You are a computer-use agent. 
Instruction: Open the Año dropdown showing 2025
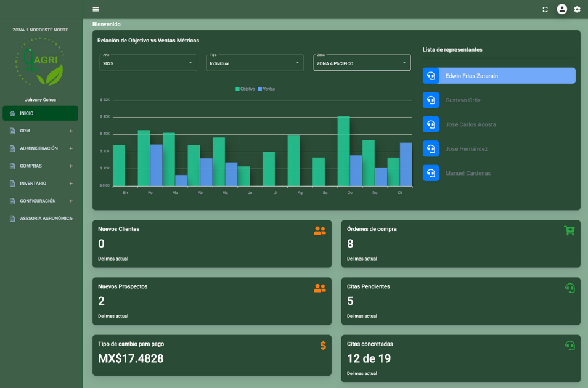(x=148, y=62)
